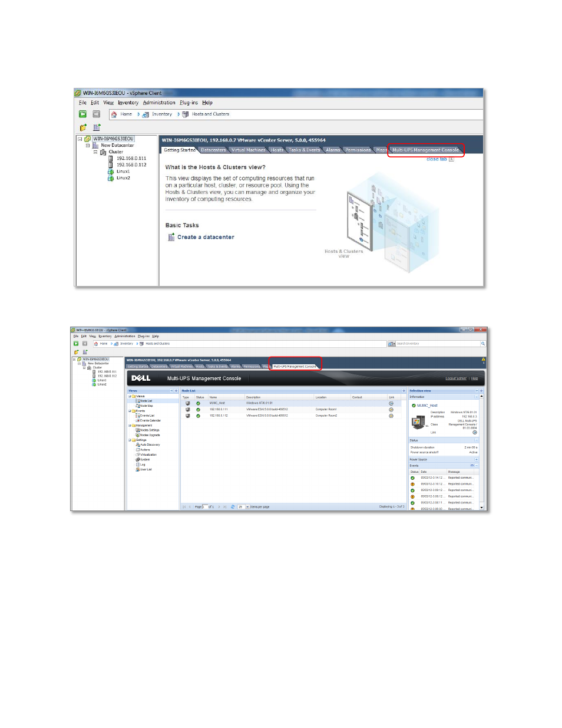Click the refresh icon in the Node List pager

click(x=233, y=507)
